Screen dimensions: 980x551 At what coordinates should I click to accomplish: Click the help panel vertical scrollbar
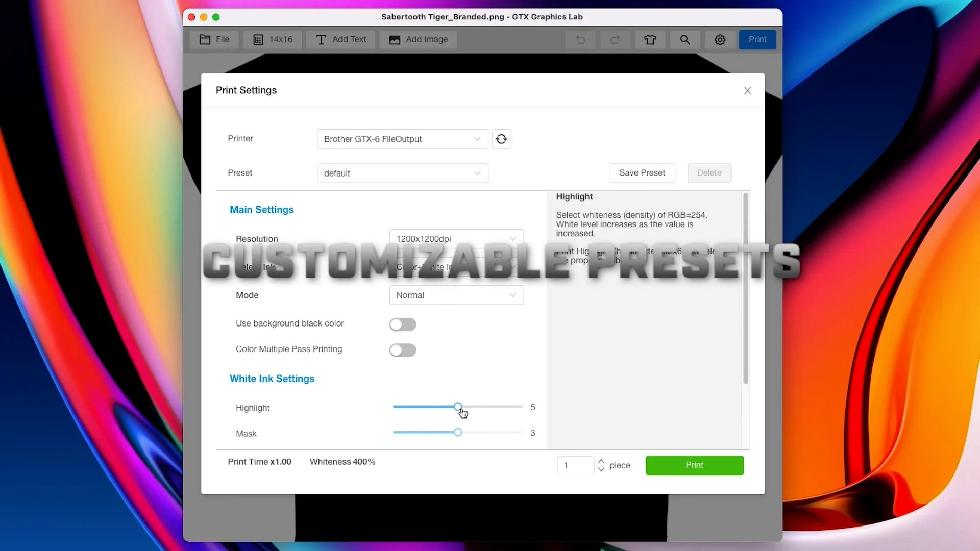[x=746, y=288]
